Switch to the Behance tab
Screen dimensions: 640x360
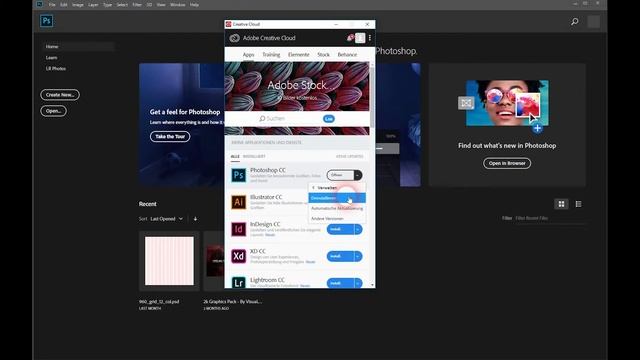(x=347, y=55)
